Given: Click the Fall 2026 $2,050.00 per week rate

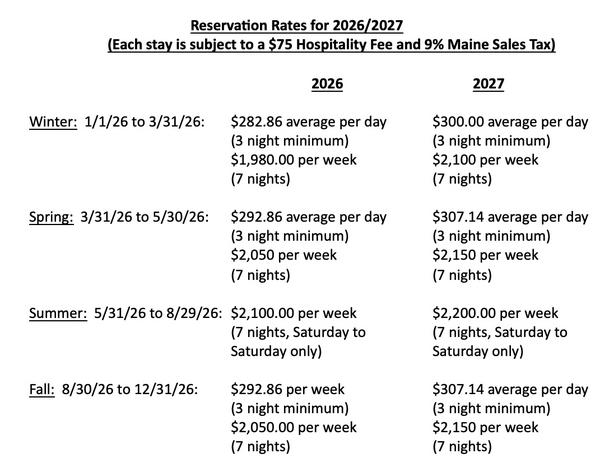Looking at the screenshot, I should tap(293, 427).
